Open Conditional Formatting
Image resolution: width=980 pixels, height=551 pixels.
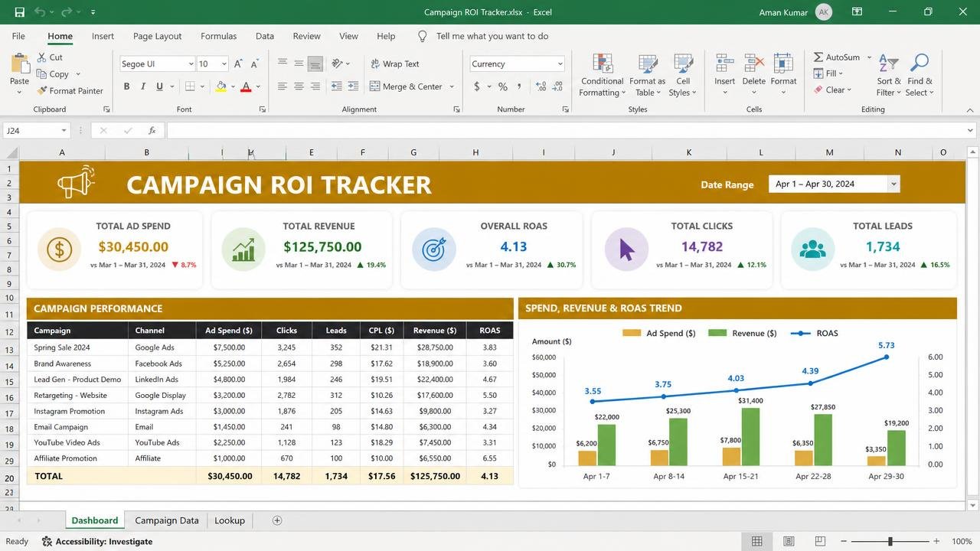coord(602,75)
